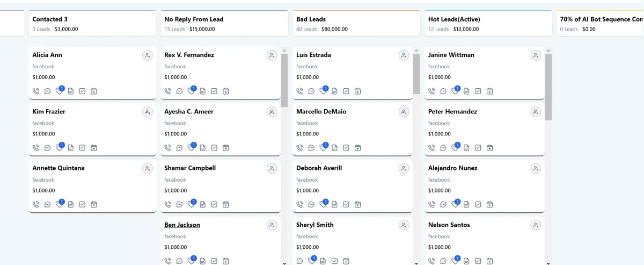Open the tags icon on Annette Quintana's card
This screenshot has width=644, height=265.
(x=60, y=204)
